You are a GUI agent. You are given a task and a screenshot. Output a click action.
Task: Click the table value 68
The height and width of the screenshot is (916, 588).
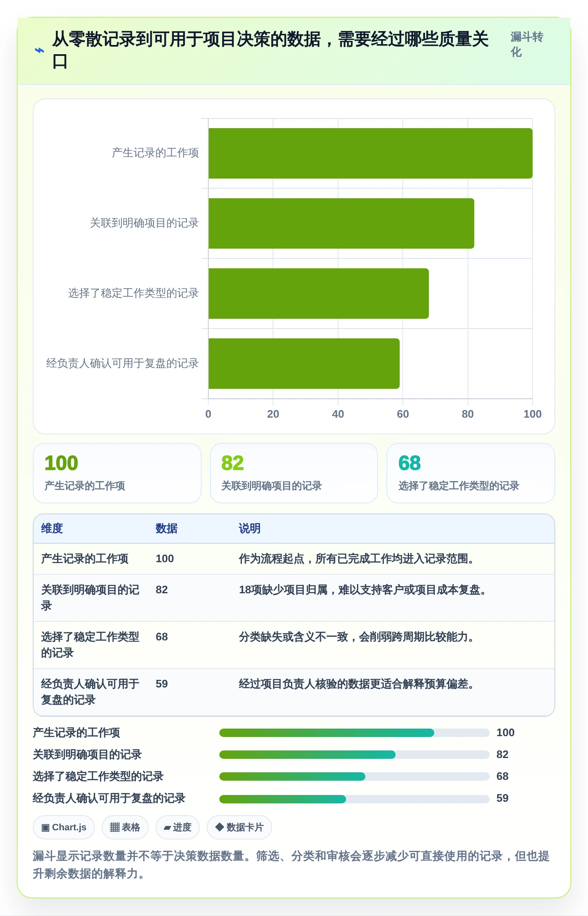[x=162, y=637]
